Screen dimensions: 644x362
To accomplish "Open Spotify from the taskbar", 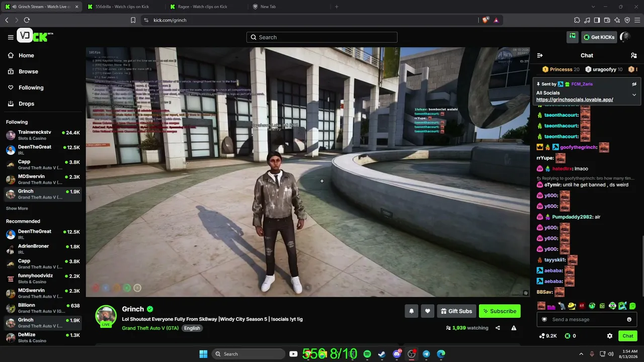I will pyautogui.click(x=367, y=354).
